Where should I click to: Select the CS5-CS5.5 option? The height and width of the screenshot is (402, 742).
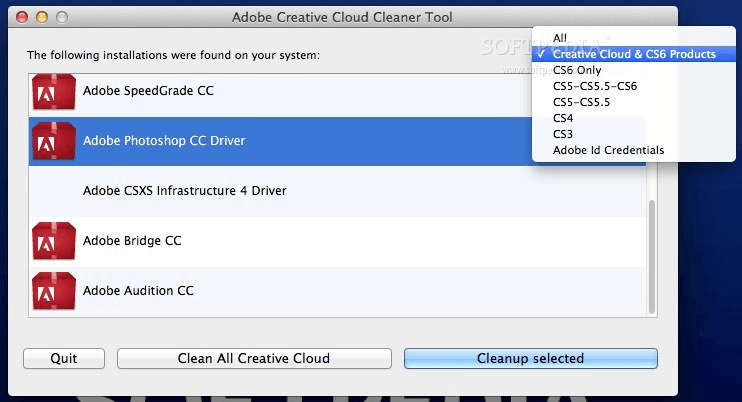(x=581, y=102)
